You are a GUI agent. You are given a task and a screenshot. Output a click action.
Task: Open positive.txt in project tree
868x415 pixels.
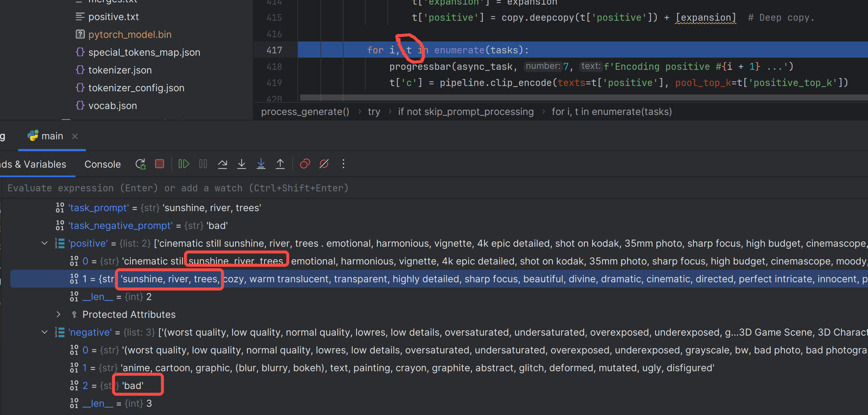(x=113, y=17)
